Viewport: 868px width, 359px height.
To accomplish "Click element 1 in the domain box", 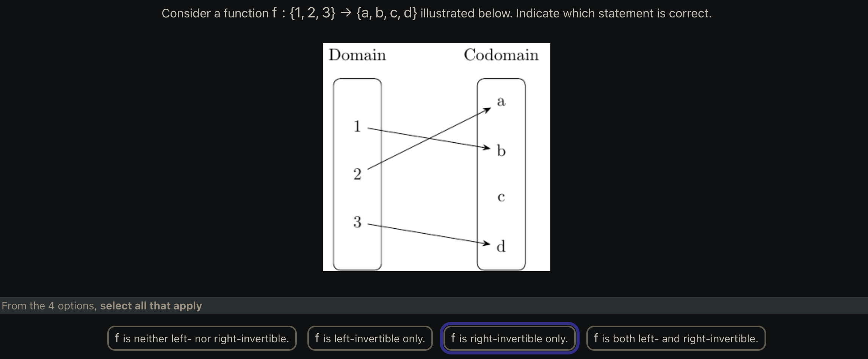I will tap(357, 126).
